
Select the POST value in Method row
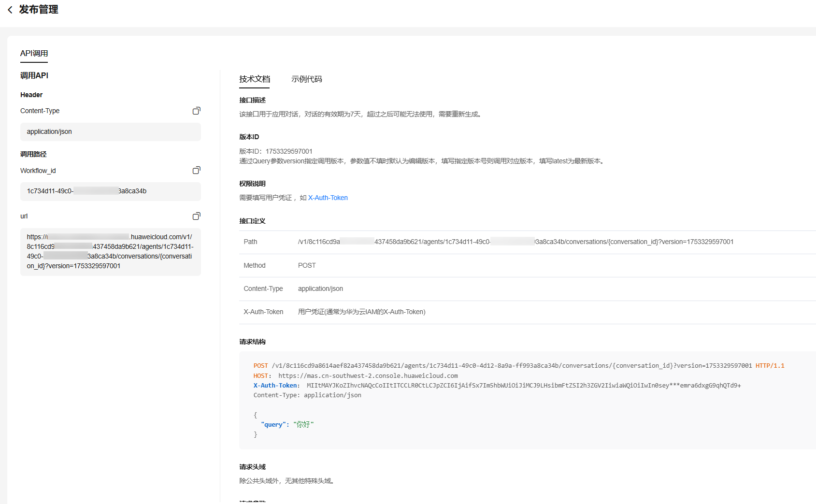(307, 265)
